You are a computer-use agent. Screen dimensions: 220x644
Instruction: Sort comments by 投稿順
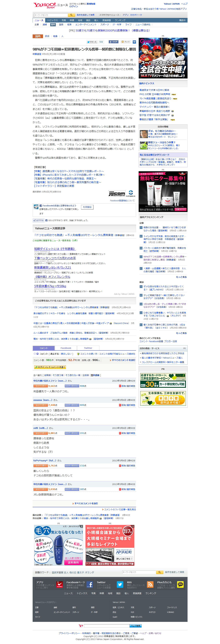point(47,375)
